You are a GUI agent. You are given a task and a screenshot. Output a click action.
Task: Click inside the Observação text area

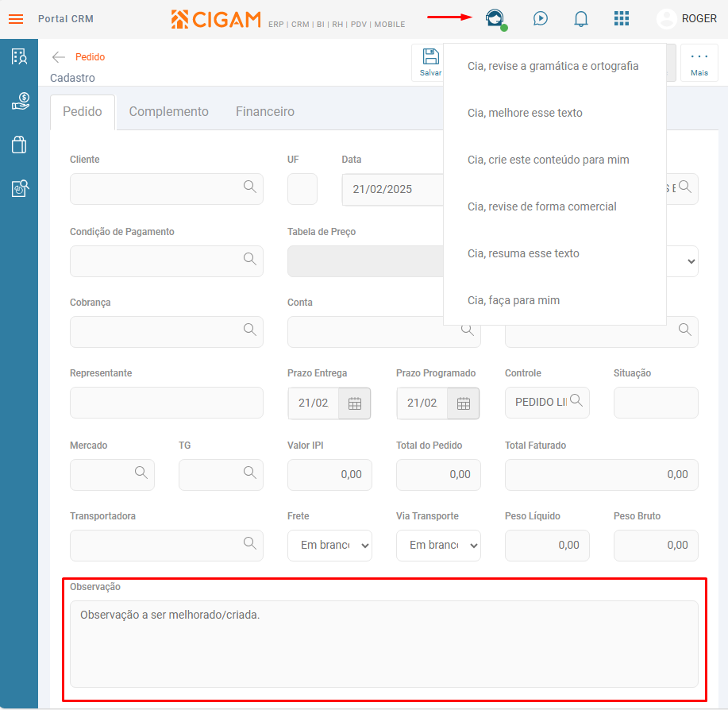tap(383, 644)
